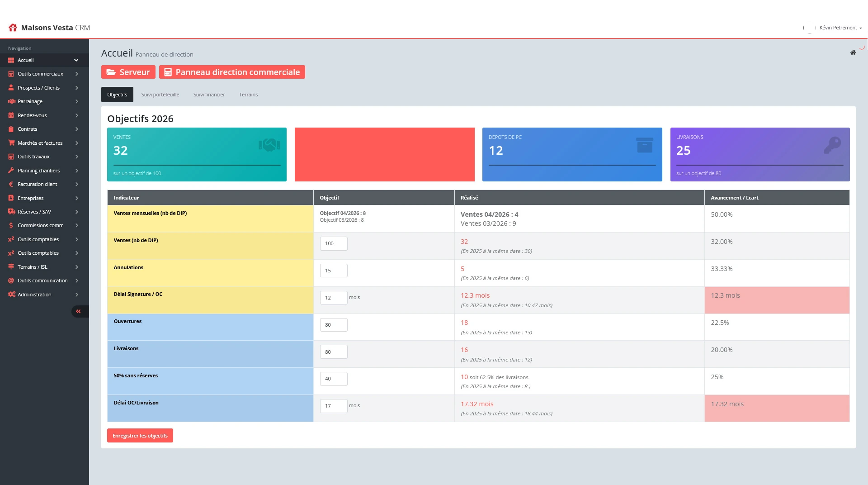This screenshot has height=485, width=868.
Task: Click the Contrats clipboard icon
Action: [x=12, y=129]
